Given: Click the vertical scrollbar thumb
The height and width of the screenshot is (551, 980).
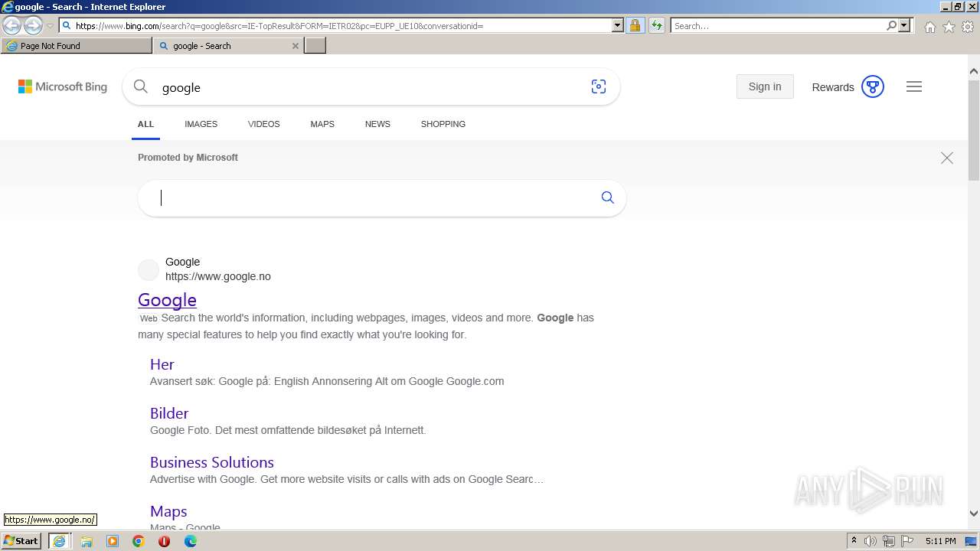Looking at the screenshot, I should pyautogui.click(x=973, y=129).
